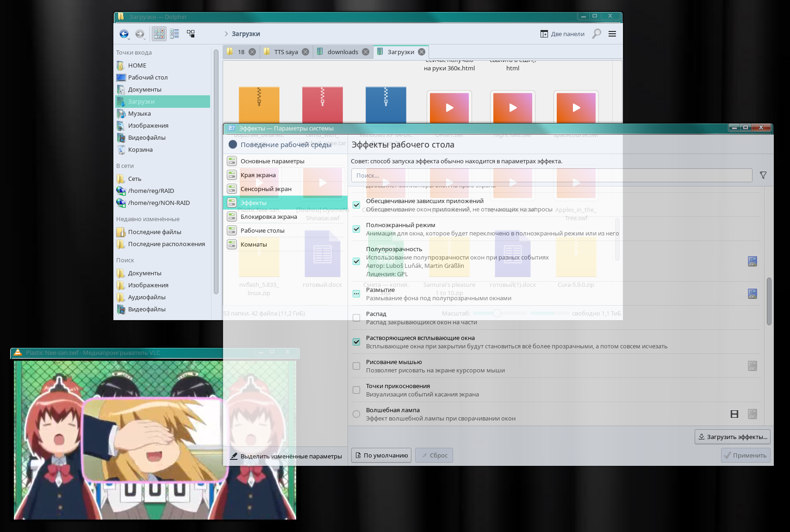Open Основные параметры settings page

(286, 161)
